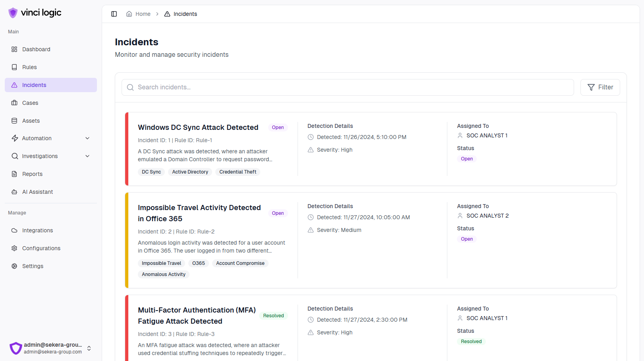
Task: Open Integrations under Manage
Action: click(x=37, y=230)
